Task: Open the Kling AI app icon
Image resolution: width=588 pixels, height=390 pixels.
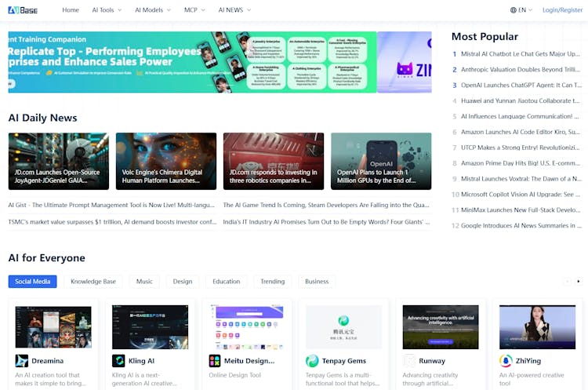Action: (x=118, y=361)
